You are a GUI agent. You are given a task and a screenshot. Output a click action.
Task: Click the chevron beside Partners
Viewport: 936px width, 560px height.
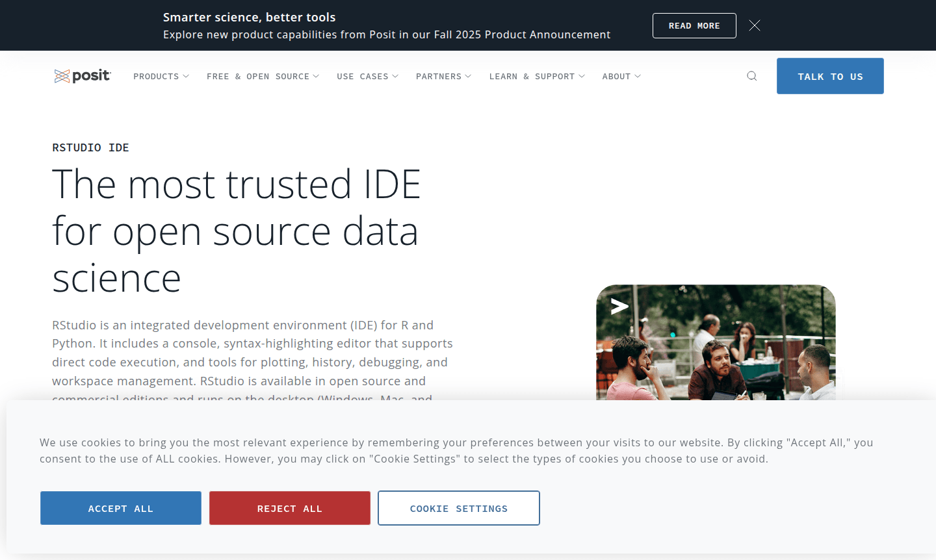468,76
